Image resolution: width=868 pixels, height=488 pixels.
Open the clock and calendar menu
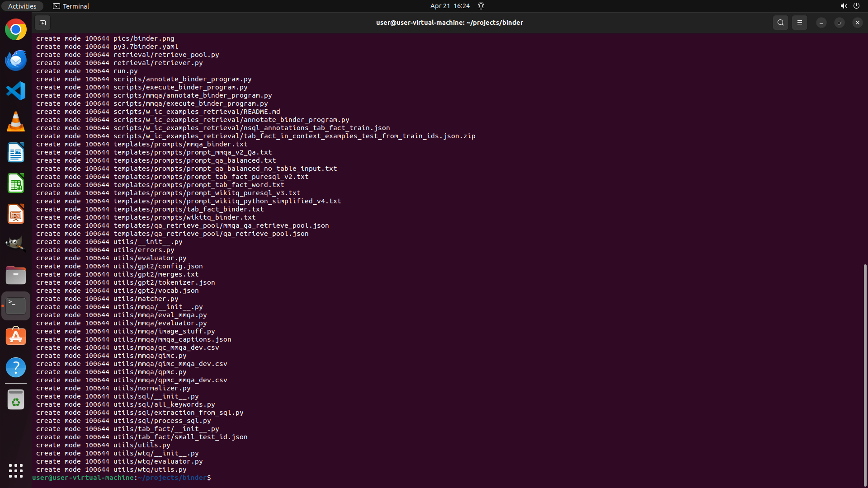tap(450, 6)
